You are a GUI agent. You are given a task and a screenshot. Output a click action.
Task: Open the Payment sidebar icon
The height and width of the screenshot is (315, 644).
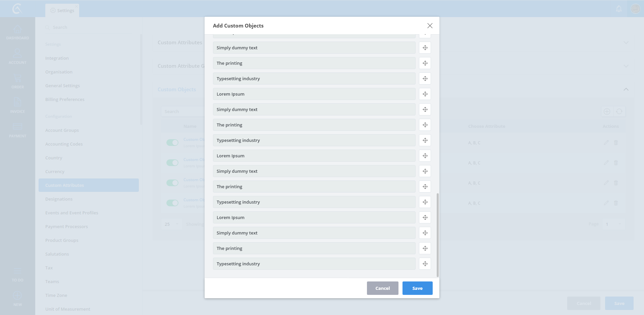coord(17,130)
